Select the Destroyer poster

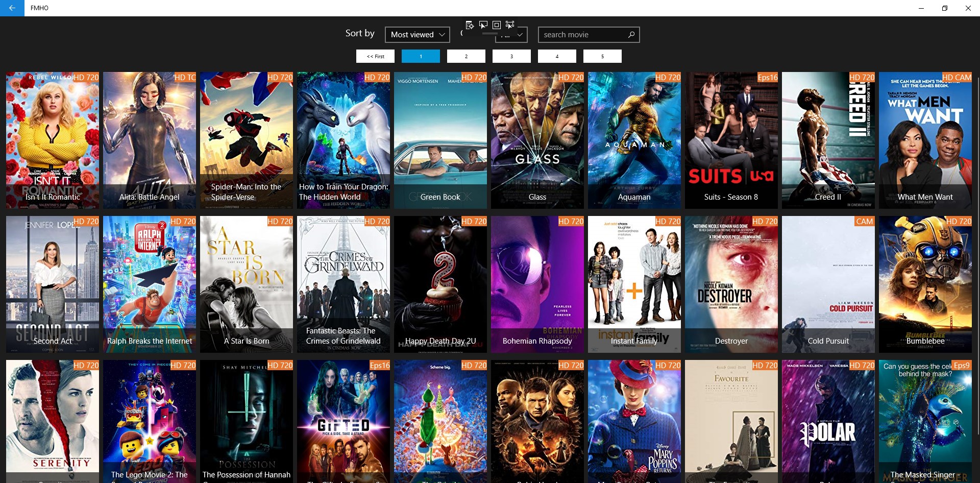pyautogui.click(x=731, y=284)
